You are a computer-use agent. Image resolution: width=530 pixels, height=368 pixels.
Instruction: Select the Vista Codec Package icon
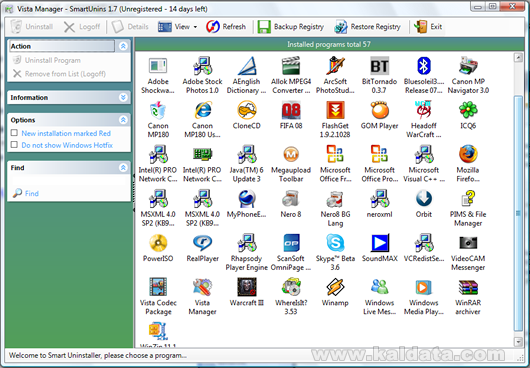(158, 287)
